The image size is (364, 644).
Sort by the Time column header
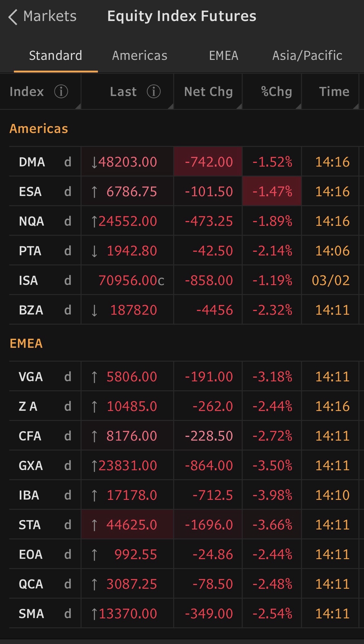[x=334, y=92]
